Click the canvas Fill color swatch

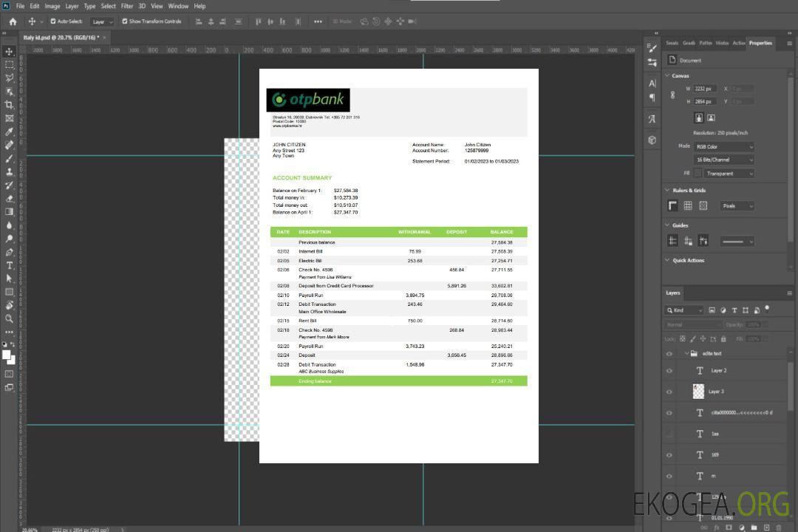tap(698, 174)
